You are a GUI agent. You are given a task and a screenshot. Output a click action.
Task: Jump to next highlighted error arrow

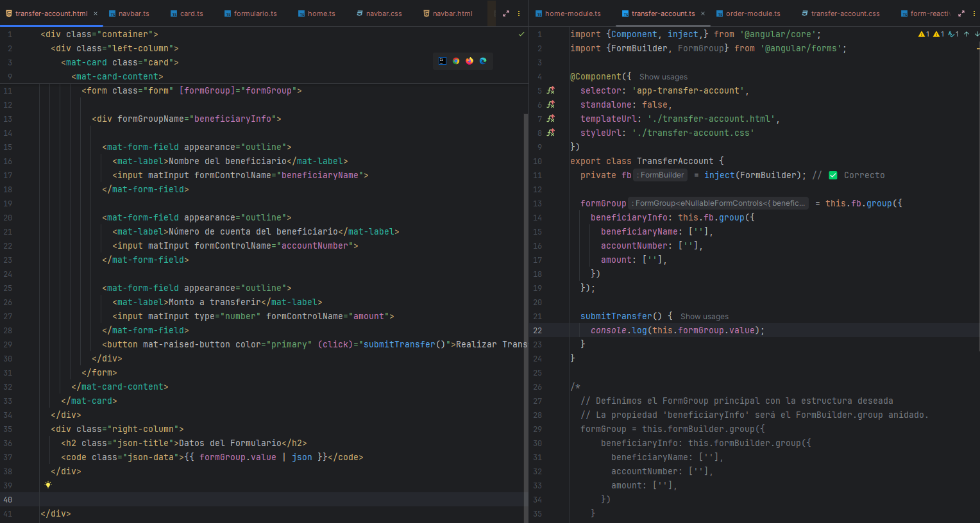coord(976,34)
